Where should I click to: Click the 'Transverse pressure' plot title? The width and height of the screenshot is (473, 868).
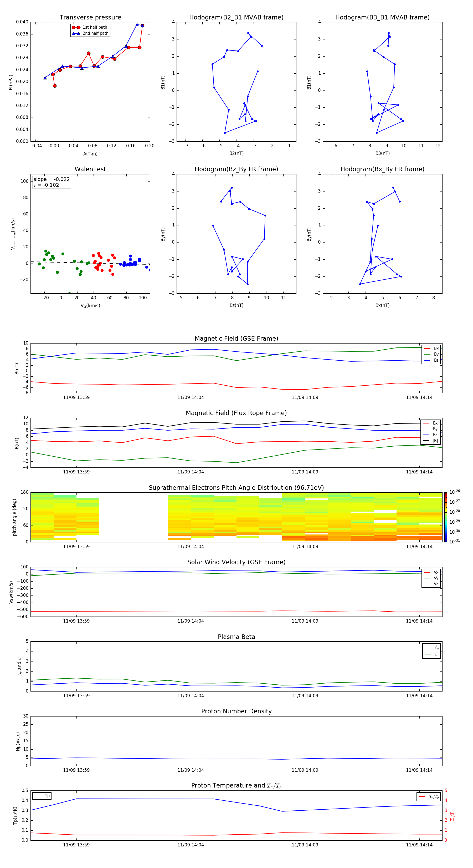[90, 18]
